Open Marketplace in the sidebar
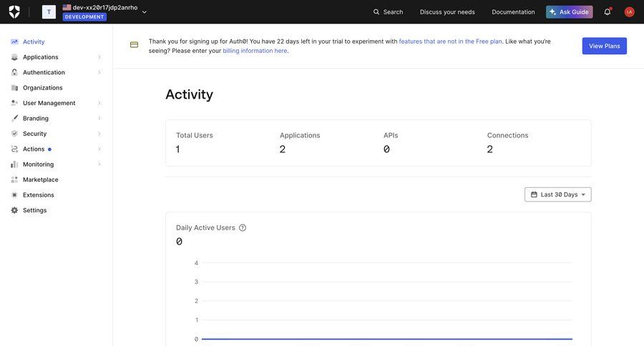This screenshot has height=346, width=644. point(41,179)
